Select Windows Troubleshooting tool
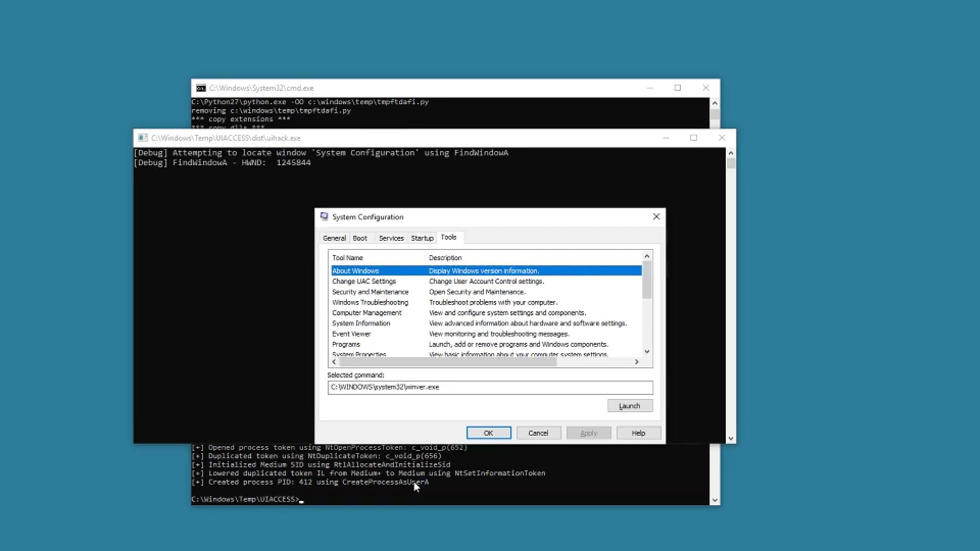The height and width of the screenshot is (551, 980). pyautogui.click(x=486, y=302)
